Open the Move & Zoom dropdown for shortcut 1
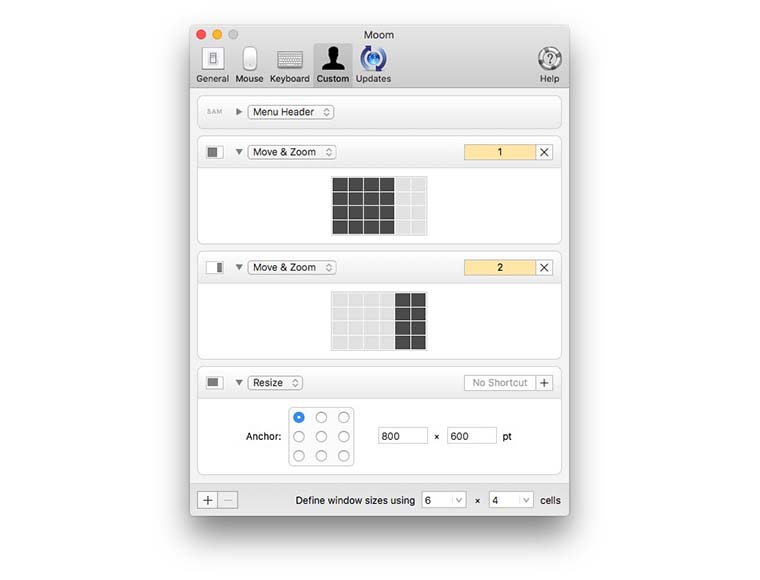The width and height of the screenshot is (760, 580). coord(292,152)
